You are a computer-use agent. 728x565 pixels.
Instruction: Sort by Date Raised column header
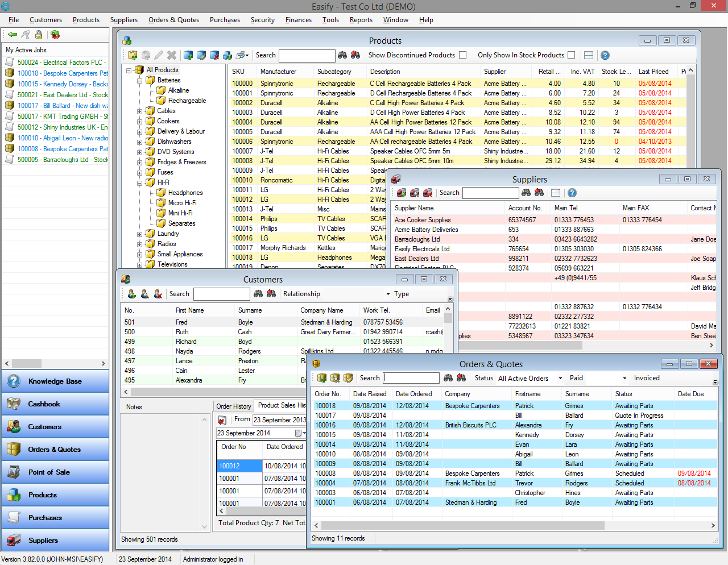pyautogui.click(x=370, y=394)
